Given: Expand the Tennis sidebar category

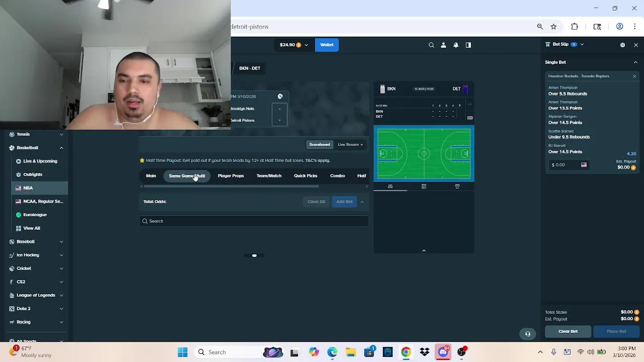Looking at the screenshot, I should 61,135.
